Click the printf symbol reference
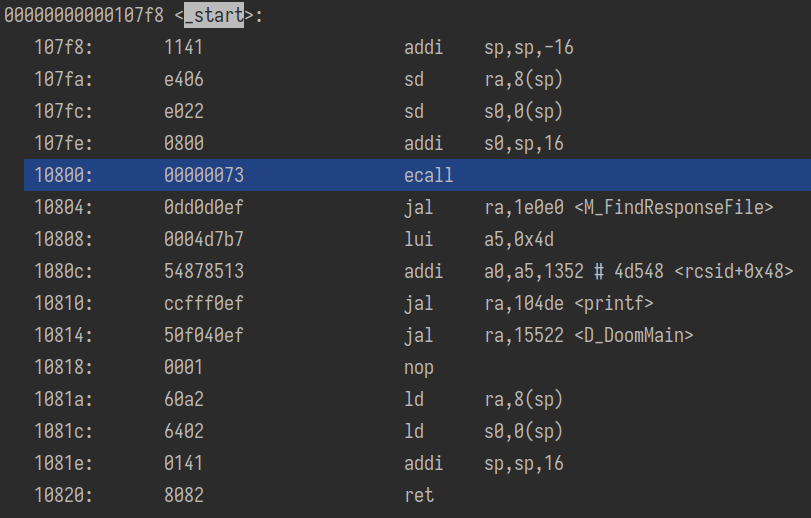 (614, 303)
